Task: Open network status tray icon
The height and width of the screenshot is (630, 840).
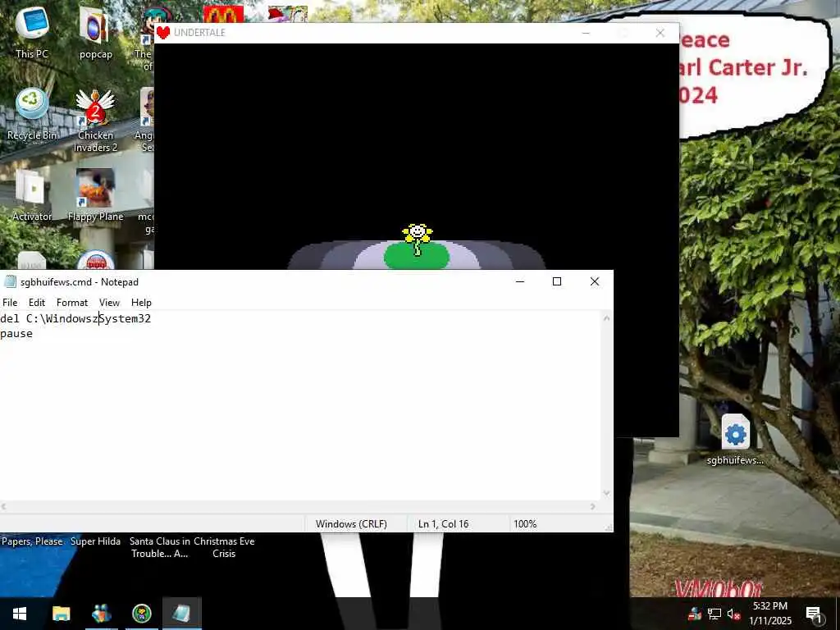Action: point(714,614)
